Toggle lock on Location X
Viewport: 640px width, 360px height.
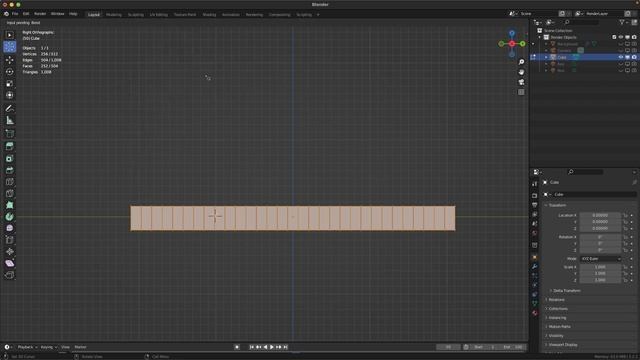coord(625,215)
